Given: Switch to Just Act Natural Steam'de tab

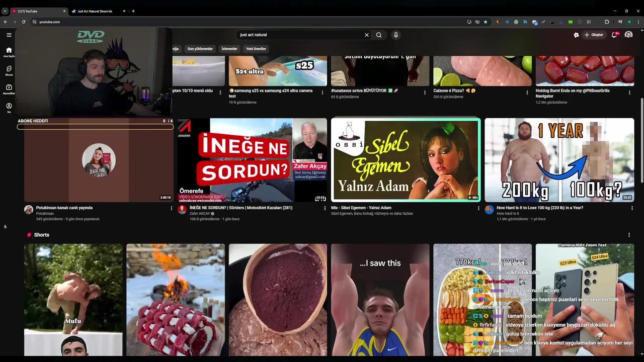Looking at the screenshot, I should (x=99, y=11).
